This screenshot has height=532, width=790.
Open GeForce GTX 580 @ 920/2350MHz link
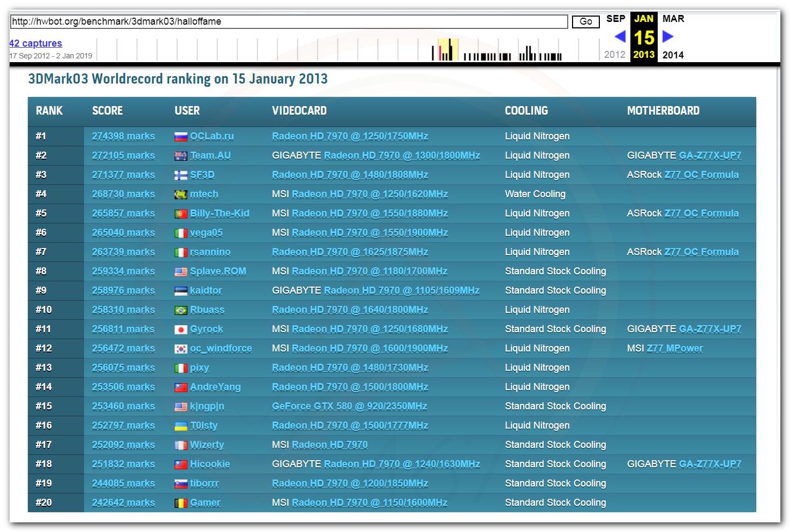point(349,406)
